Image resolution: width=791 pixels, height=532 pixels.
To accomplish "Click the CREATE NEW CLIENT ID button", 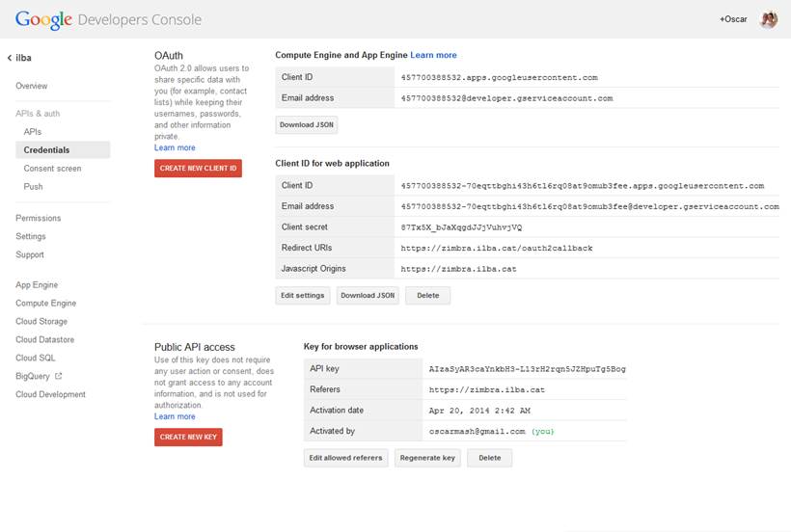I will 198,169.
